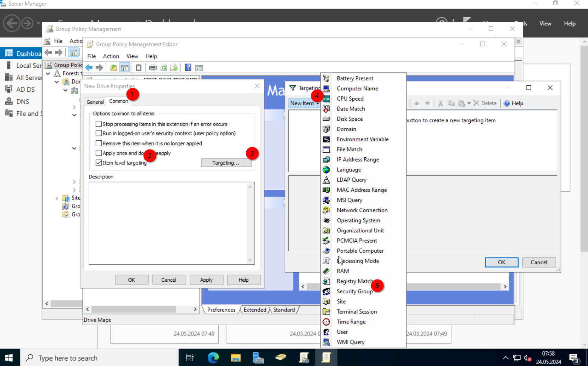Image resolution: width=588 pixels, height=366 pixels.
Task: Click the Server Manager back navigation arrow
Action: 12,23
